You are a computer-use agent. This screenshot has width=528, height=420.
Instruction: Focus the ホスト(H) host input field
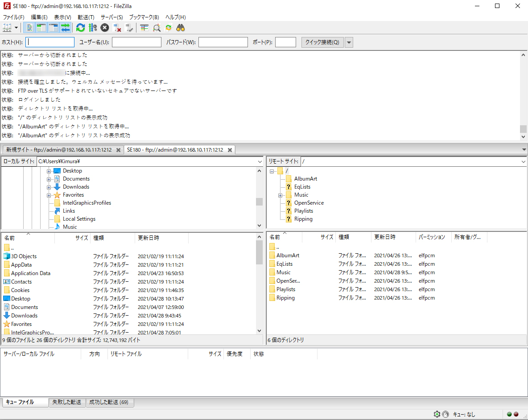click(50, 42)
